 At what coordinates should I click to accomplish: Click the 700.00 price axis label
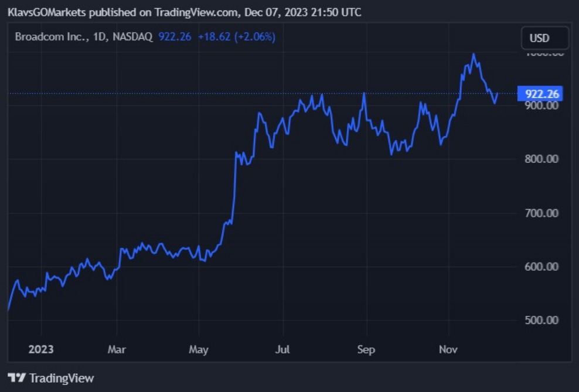click(541, 213)
